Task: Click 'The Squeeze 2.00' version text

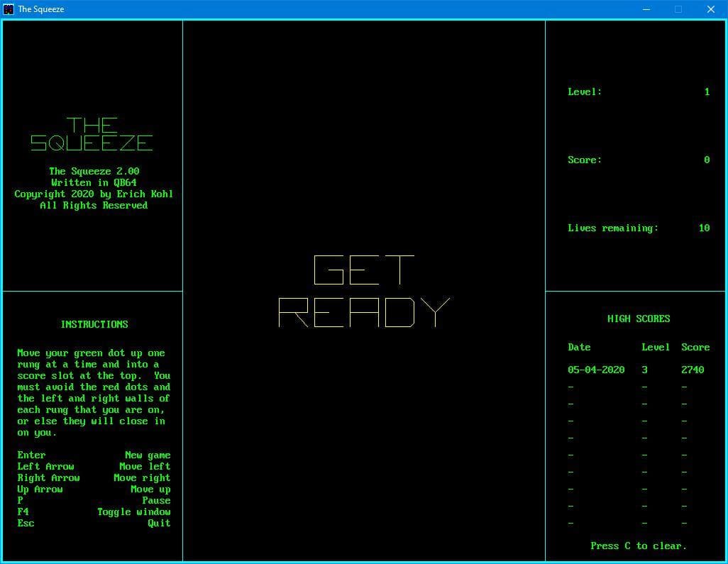Action: point(94,171)
